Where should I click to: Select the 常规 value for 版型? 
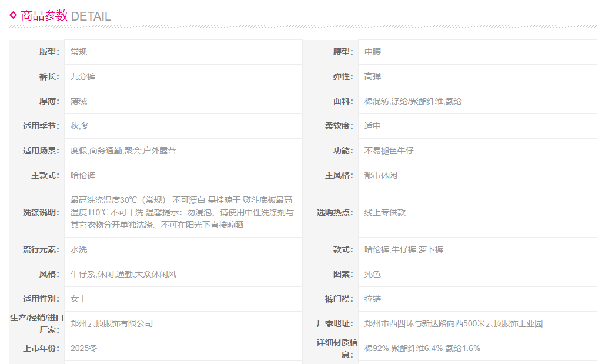pyautogui.click(x=79, y=52)
